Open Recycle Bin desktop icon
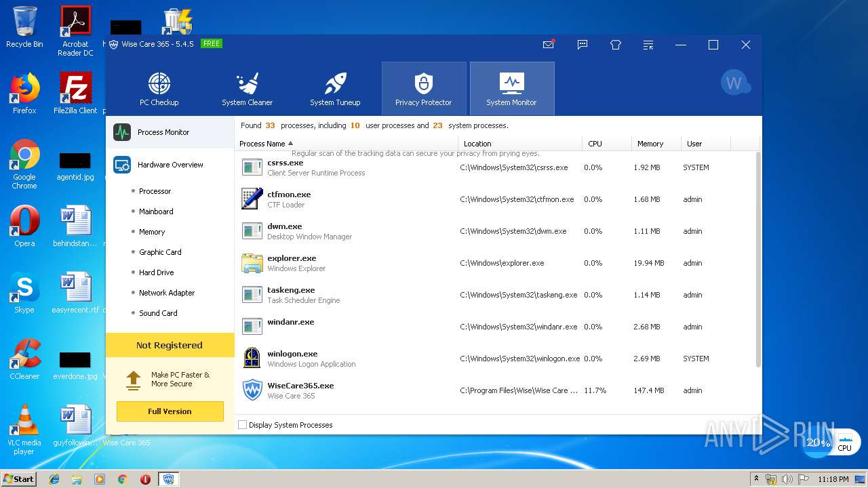Image resolution: width=868 pixels, height=488 pixels. tap(24, 27)
